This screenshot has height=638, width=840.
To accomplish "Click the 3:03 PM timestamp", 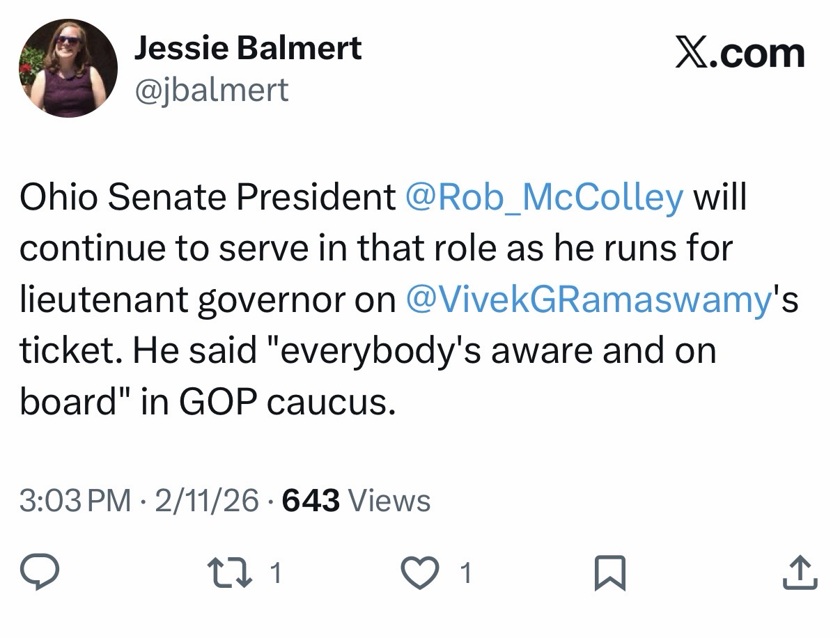I will coord(75,500).
